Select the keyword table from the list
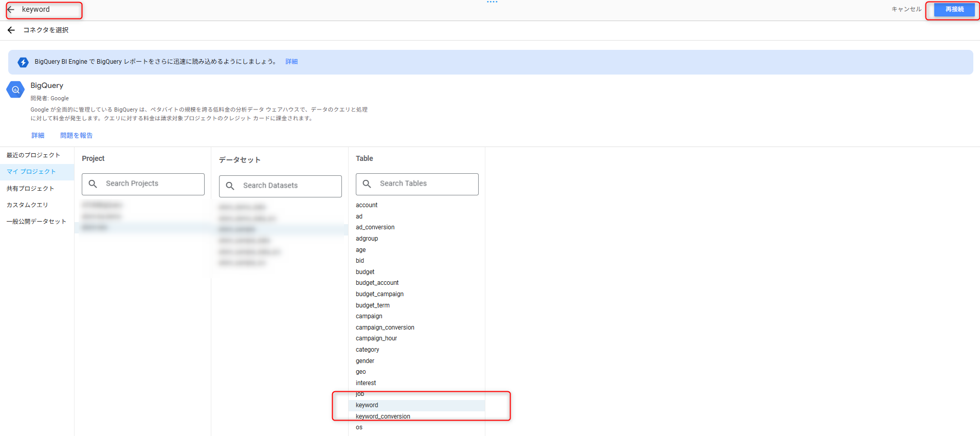980x436 pixels. click(x=367, y=406)
